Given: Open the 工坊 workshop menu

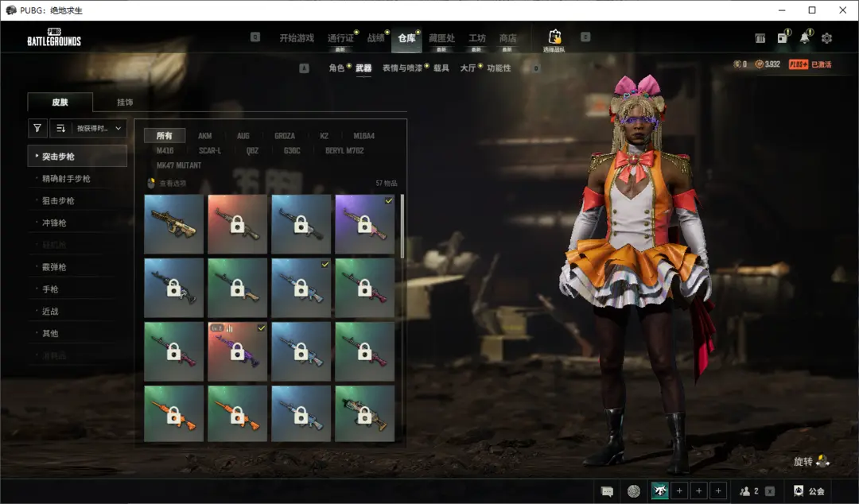Looking at the screenshot, I should point(477,38).
